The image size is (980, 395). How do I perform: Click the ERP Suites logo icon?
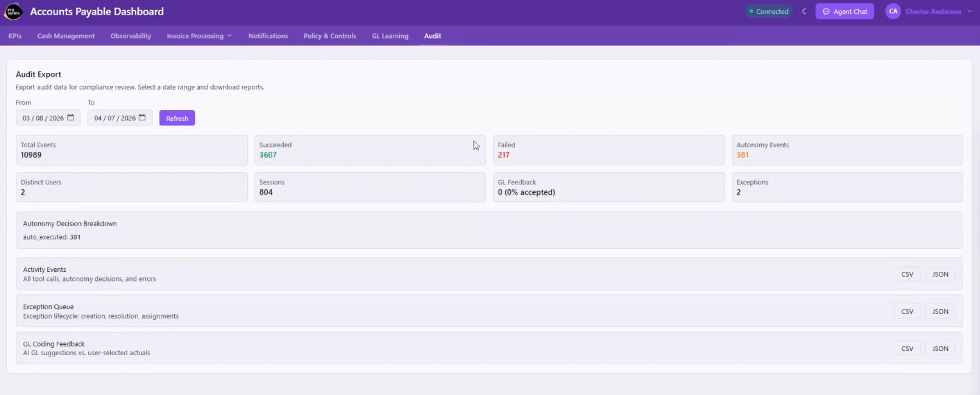coord(13,12)
